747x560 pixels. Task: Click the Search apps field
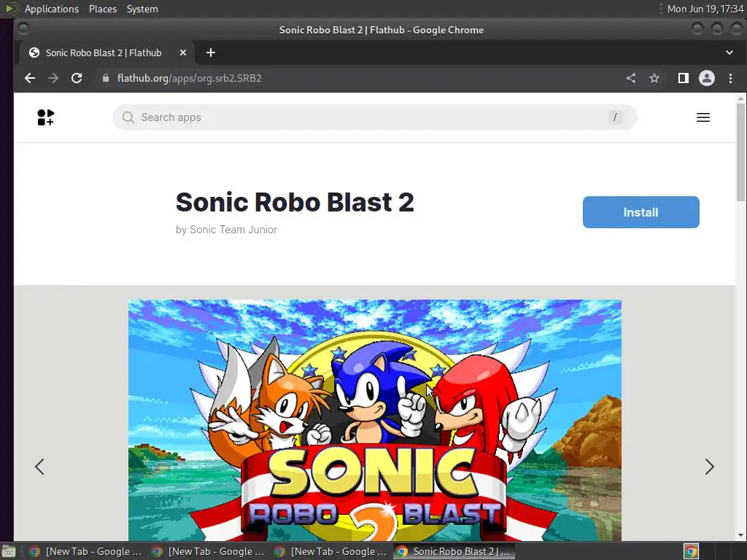click(x=374, y=117)
